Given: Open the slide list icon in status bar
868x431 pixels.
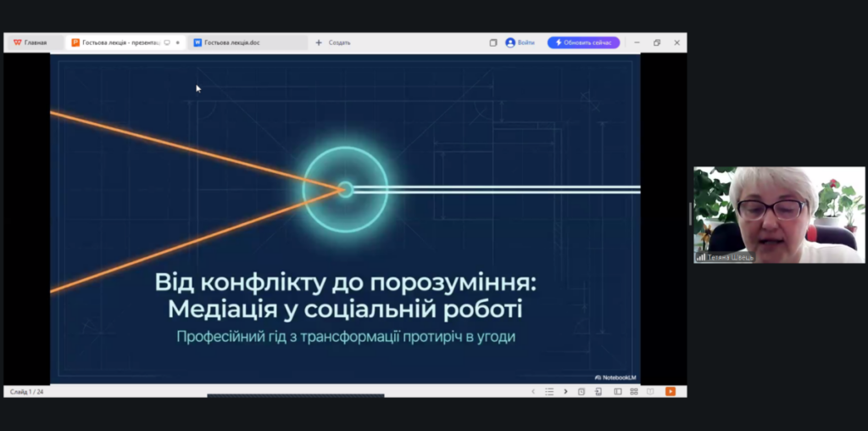Looking at the screenshot, I should (x=549, y=391).
